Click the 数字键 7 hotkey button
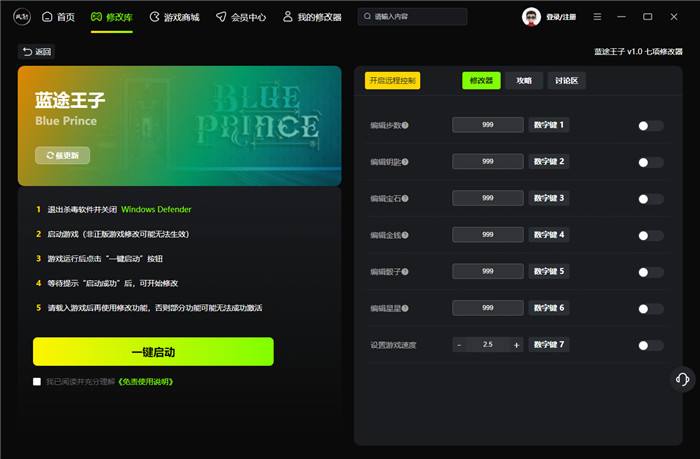 click(549, 345)
